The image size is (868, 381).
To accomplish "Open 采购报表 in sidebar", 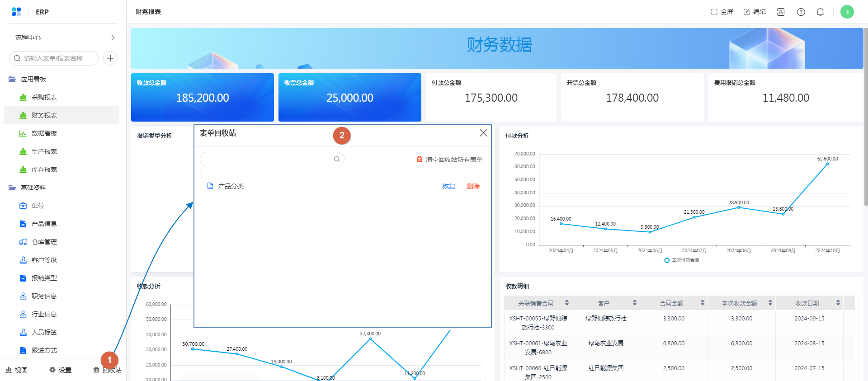I will 44,97.
